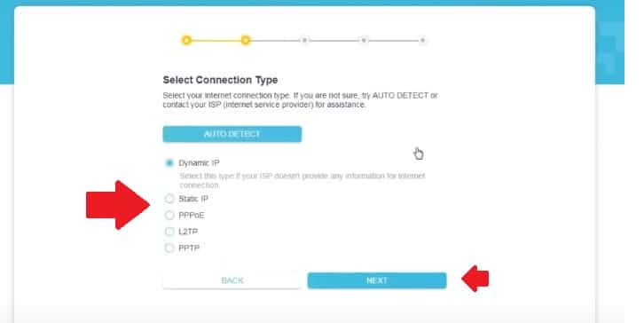Click the small red arrow near NEXT
Screen dimensions: 644x323
[x=475, y=279]
